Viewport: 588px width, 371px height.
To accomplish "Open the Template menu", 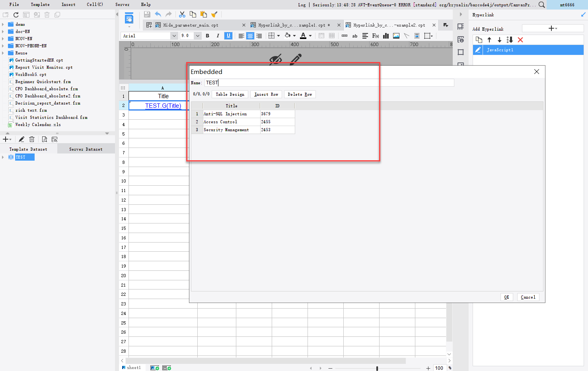I will [40, 4].
